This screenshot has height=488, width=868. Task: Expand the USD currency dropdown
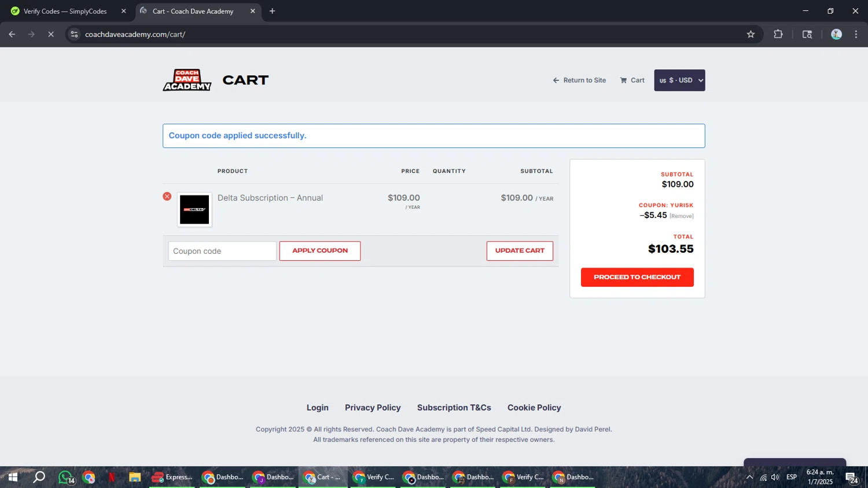[x=679, y=80]
